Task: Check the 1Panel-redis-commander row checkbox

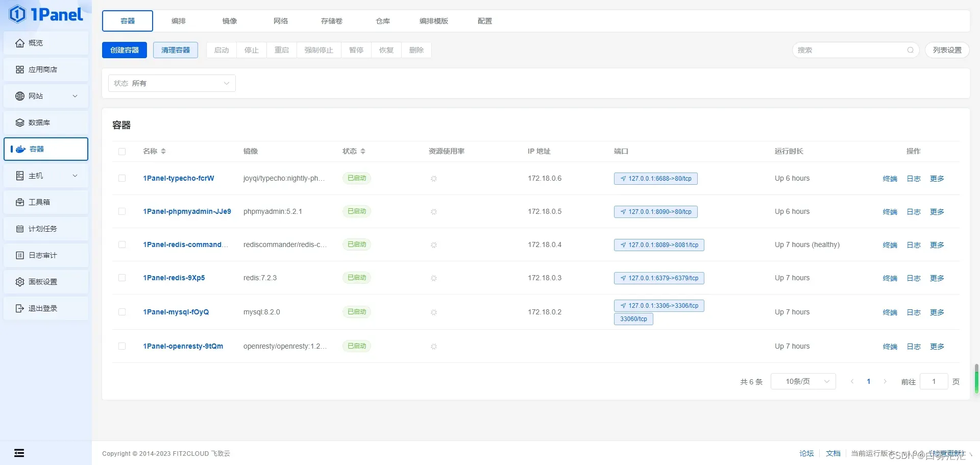Action: tap(122, 244)
